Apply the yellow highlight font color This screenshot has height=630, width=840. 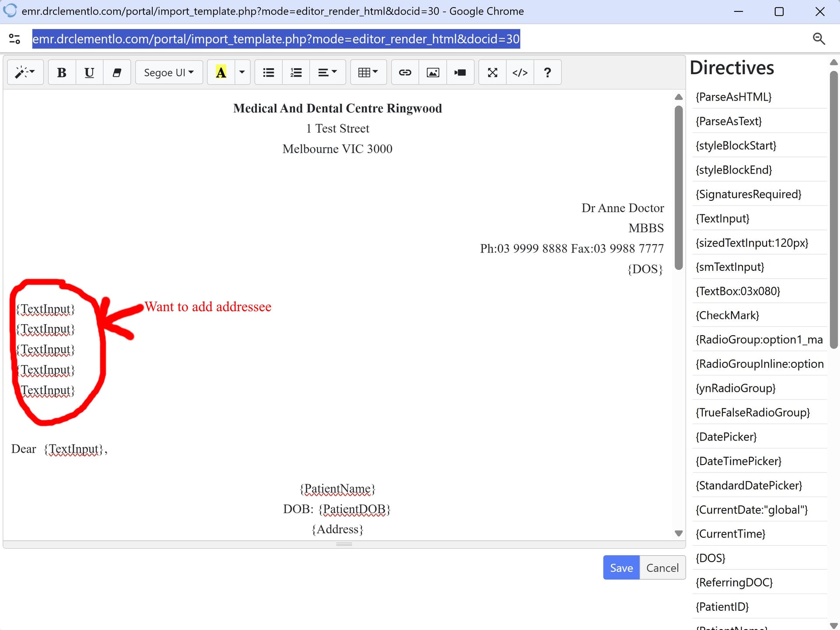click(x=221, y=72)
